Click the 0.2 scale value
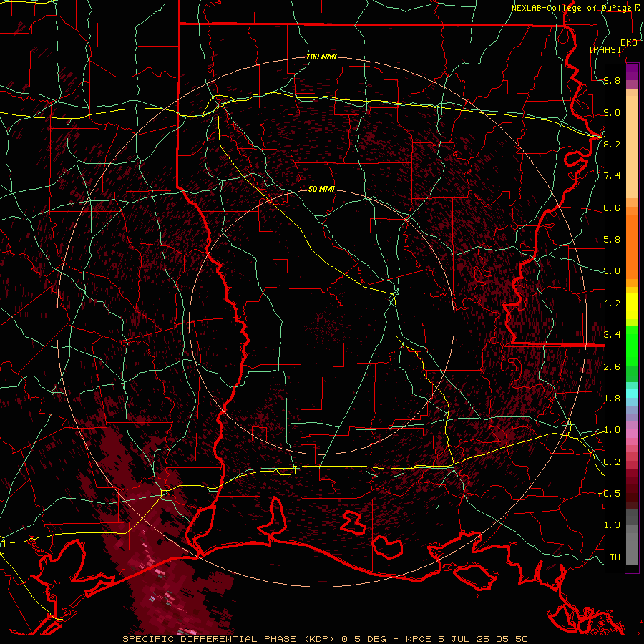The width and height of the screenshot is (644, 644). coord(612,462)
